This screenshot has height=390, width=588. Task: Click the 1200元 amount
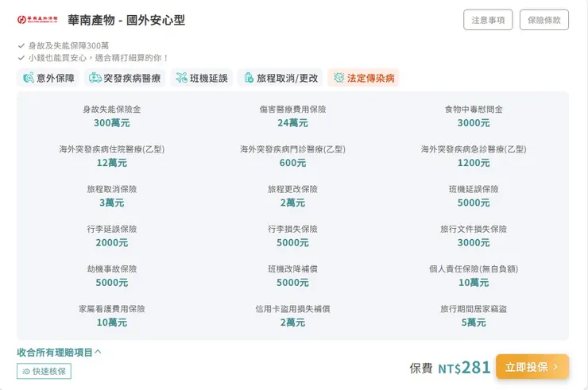click(474, 163)
